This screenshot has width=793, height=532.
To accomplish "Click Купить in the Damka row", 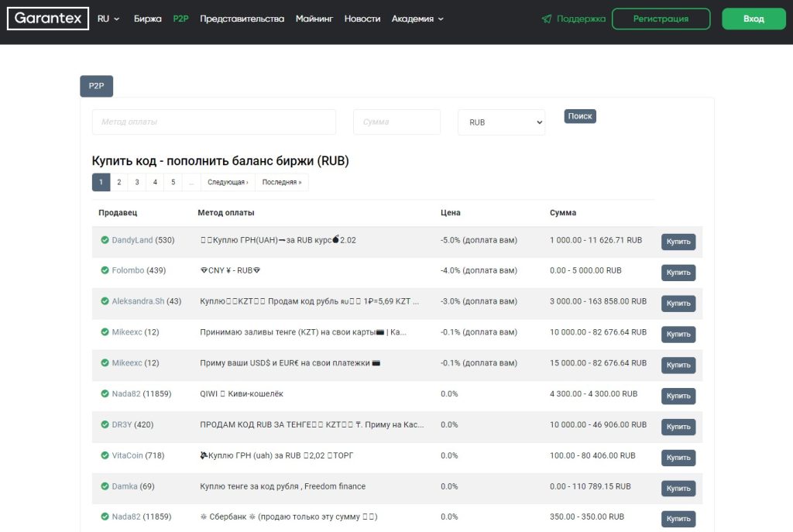I will pos(678,489).
